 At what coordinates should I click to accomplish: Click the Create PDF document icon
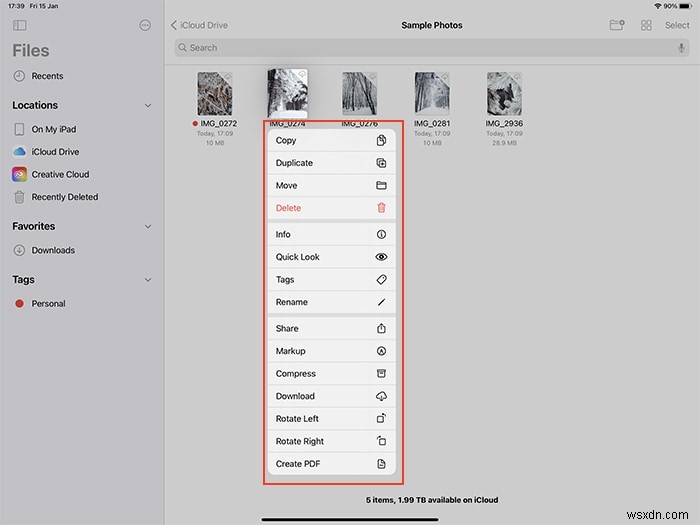[x=381, y=463]
